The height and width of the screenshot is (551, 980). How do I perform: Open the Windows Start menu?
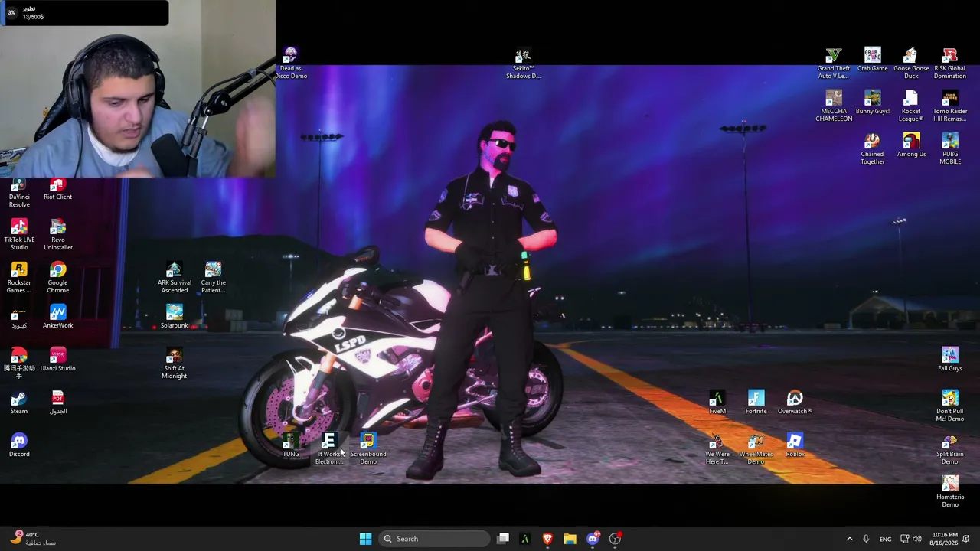click(x=365, y=539)
